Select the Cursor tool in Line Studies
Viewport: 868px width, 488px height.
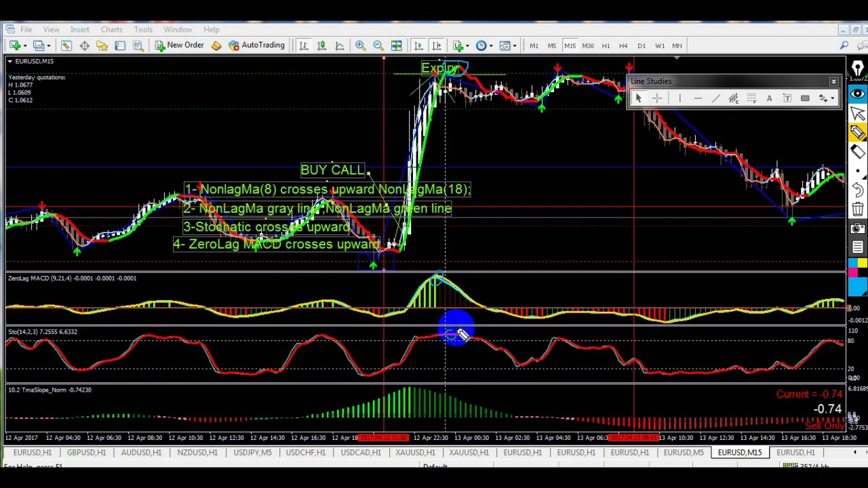click(638, 99)
